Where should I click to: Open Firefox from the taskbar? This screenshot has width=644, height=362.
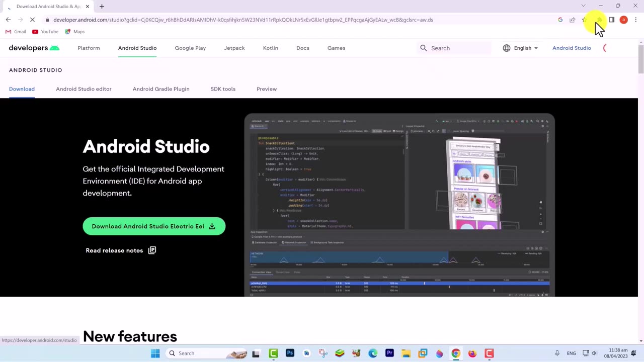click(472, 353)
